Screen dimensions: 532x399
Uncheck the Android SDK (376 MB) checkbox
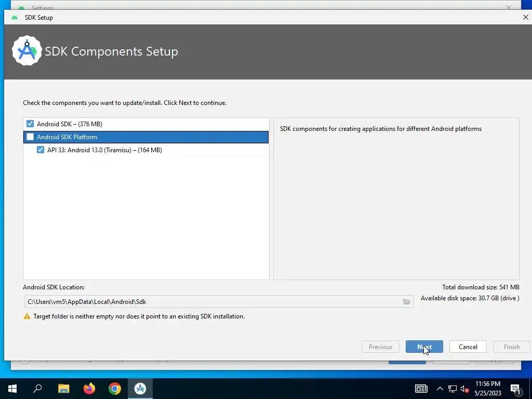tap(30, 124)
